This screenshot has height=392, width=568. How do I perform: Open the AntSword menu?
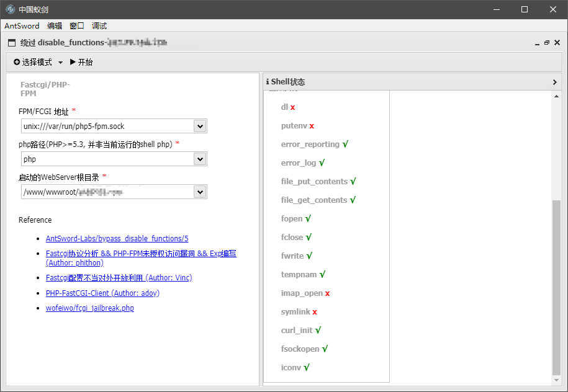point(22,26)
